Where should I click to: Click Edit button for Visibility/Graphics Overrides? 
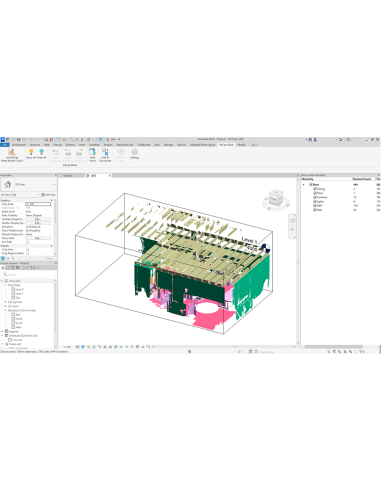38,219
